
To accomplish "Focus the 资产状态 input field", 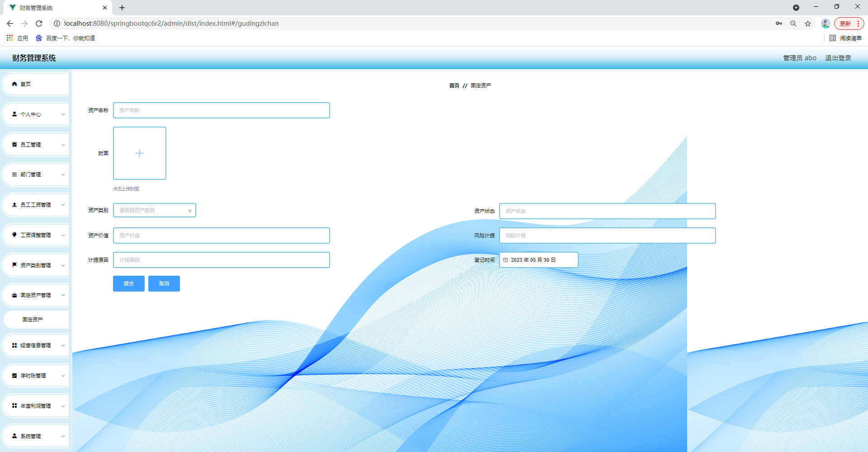I will pyautogui.click(x=608, y=211).
